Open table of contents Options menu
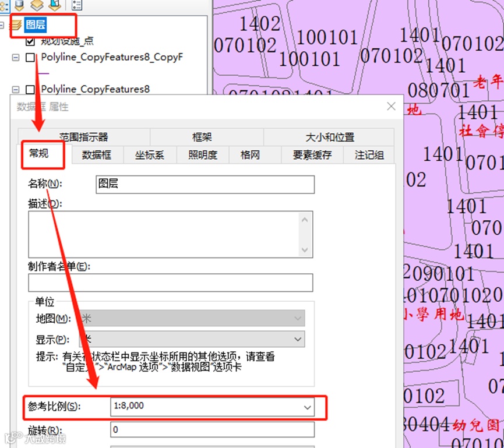The height and width of the screenshot is (448, 504). [x=77, y=5]
